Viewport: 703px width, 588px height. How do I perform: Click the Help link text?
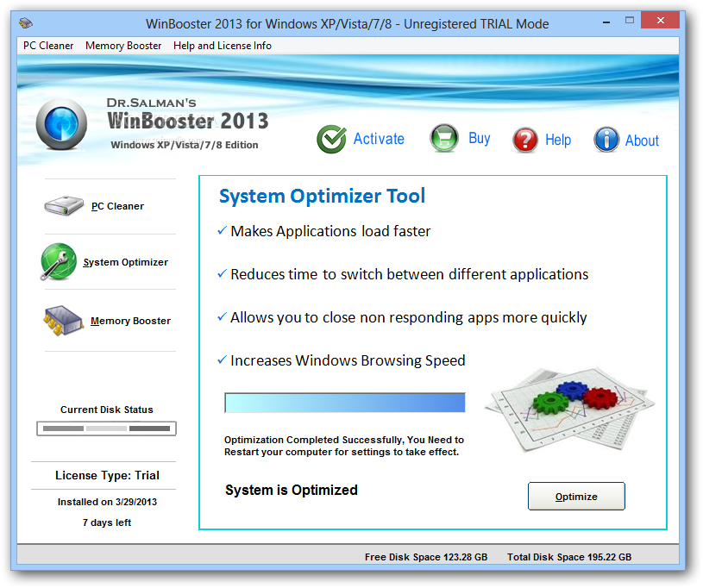(558, 140)
